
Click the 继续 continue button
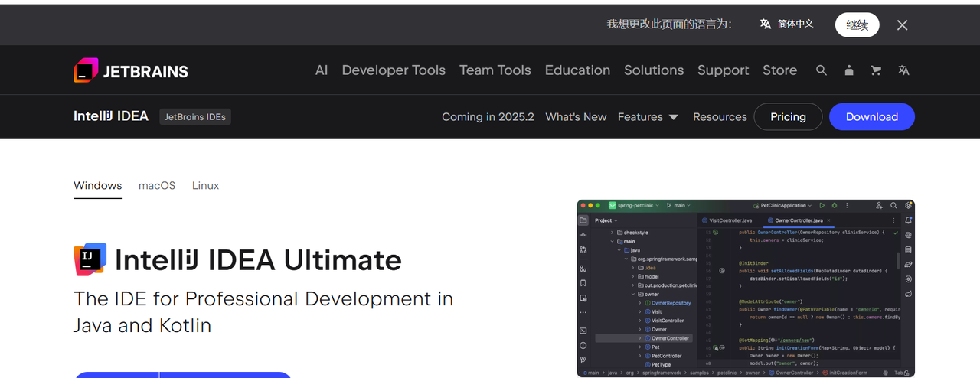coord(857,25)
